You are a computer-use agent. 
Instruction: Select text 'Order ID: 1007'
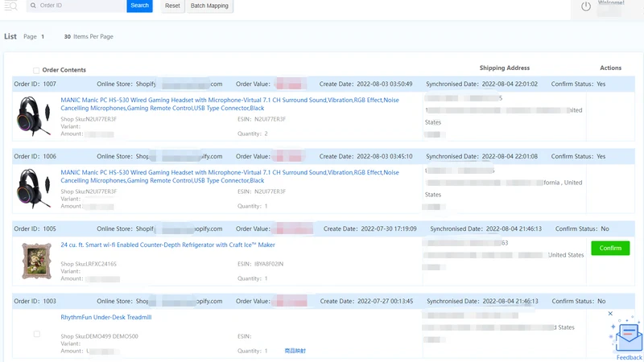pyautogui.click(x=35, y=84)
